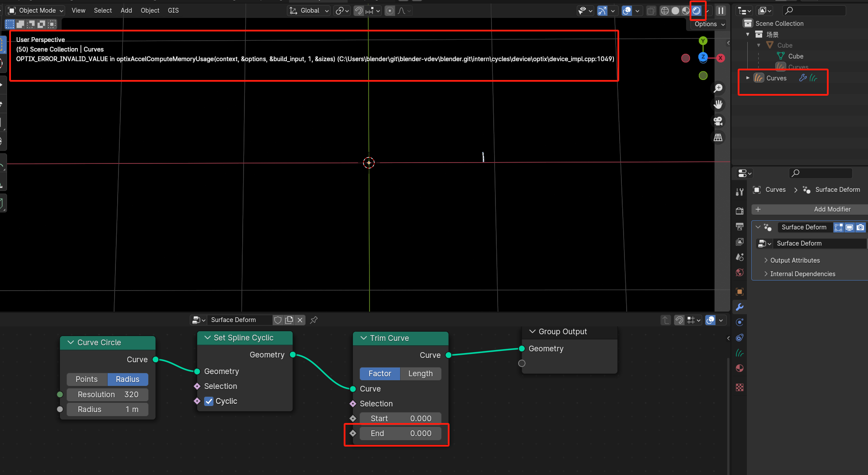The image size is (868, 475).
Task: Open the Physics properties tab
Action: click(739, 322)
